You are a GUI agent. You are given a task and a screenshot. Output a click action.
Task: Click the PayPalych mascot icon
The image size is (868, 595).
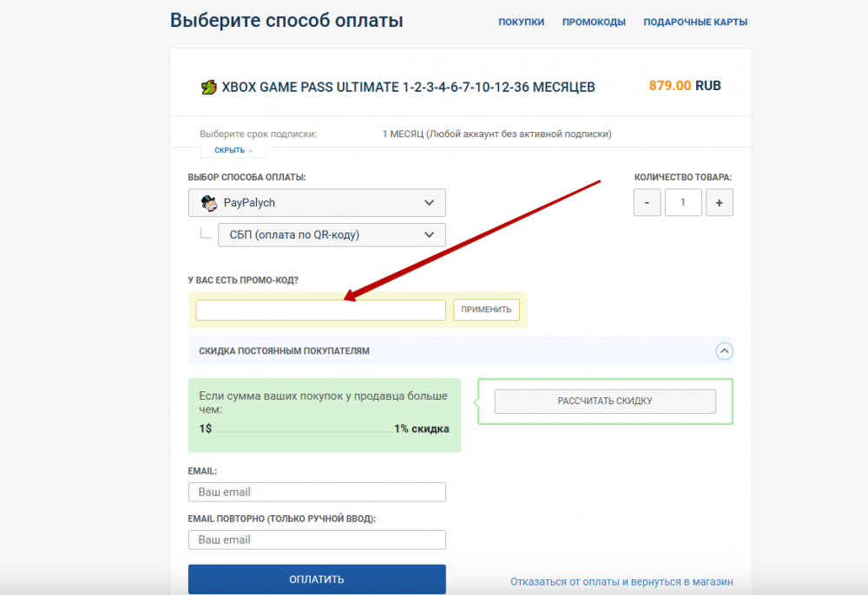208,203
